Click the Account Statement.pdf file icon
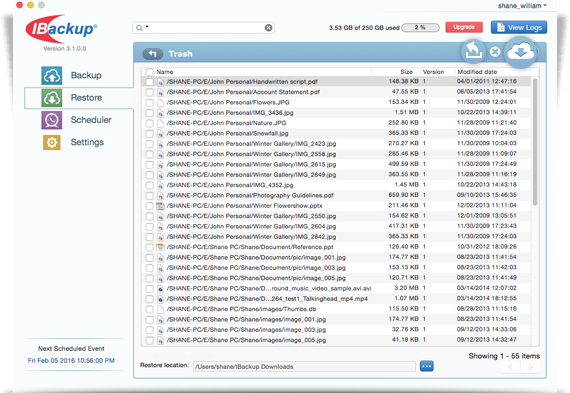 point(160,92)
